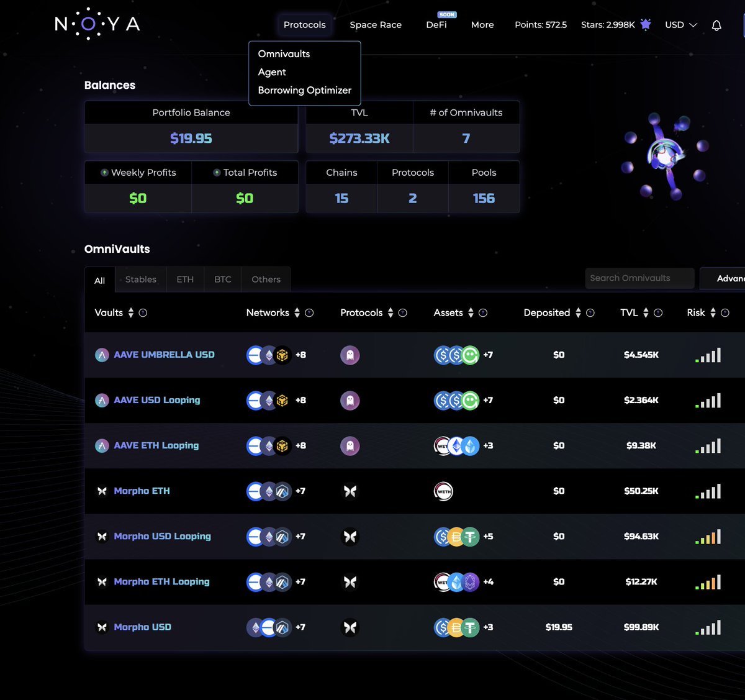Screen dimensions: 745x700
Task: Click the info icon beside Deposited header
Action: pos(590,313)
